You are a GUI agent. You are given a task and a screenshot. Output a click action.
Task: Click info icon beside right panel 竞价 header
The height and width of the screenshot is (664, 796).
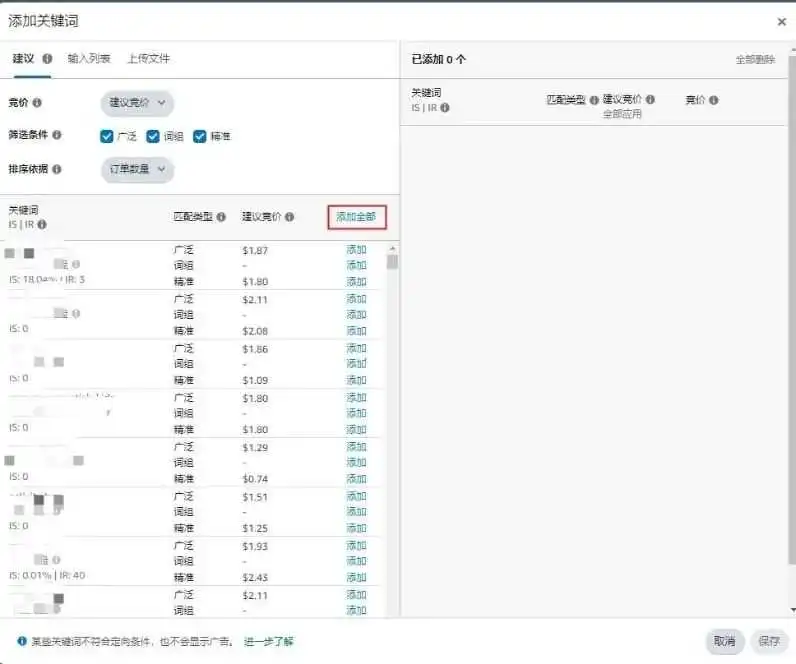(x=714, y=100)
